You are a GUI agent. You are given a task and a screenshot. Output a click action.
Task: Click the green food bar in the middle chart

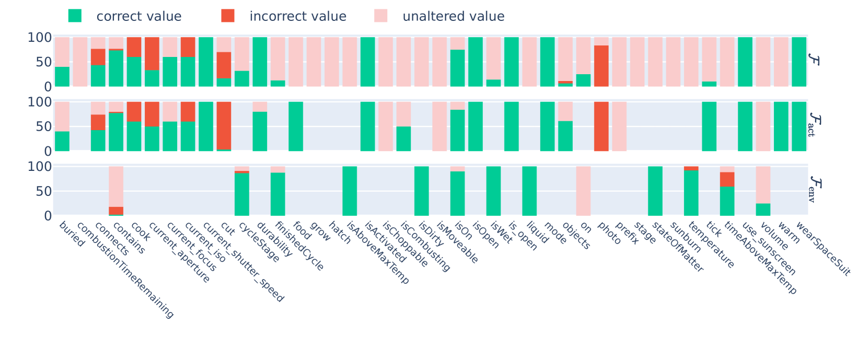click(x=296, y=126)
